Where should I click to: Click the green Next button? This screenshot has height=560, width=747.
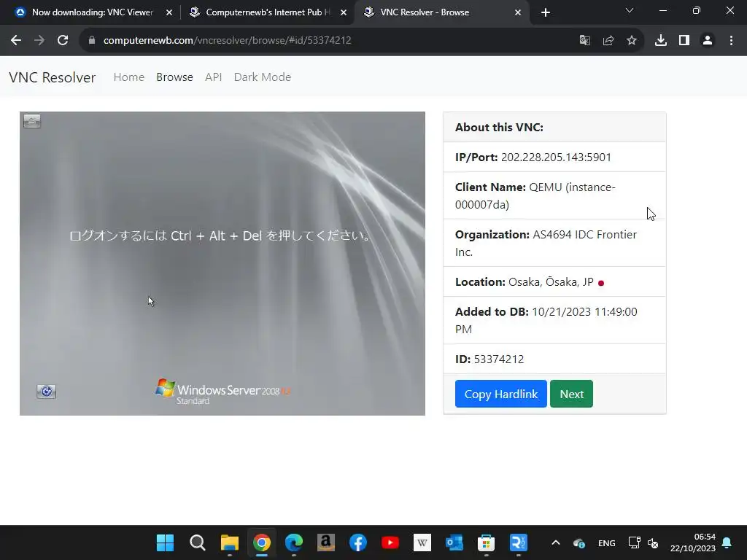571,394
